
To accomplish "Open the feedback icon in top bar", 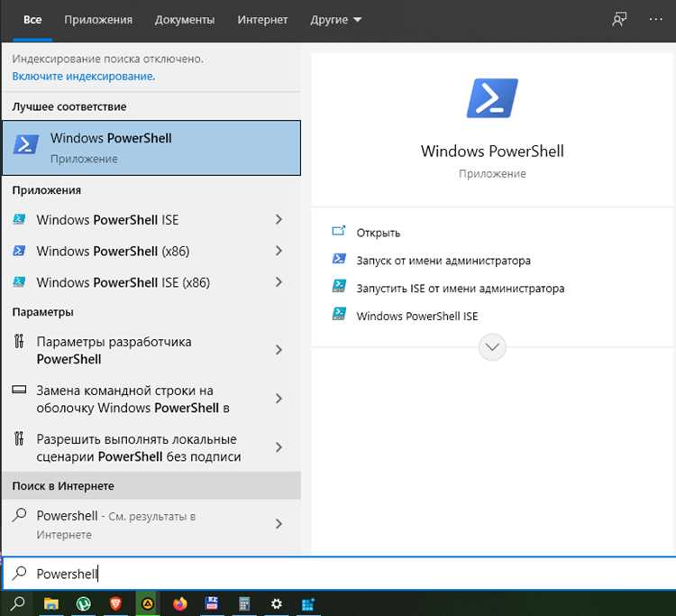I will click(619, 20).
